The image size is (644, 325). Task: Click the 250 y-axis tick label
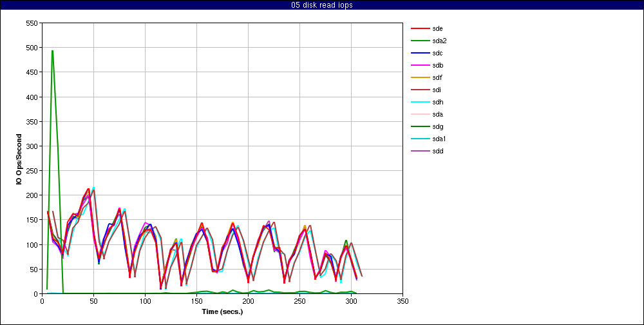coord(32,171)
